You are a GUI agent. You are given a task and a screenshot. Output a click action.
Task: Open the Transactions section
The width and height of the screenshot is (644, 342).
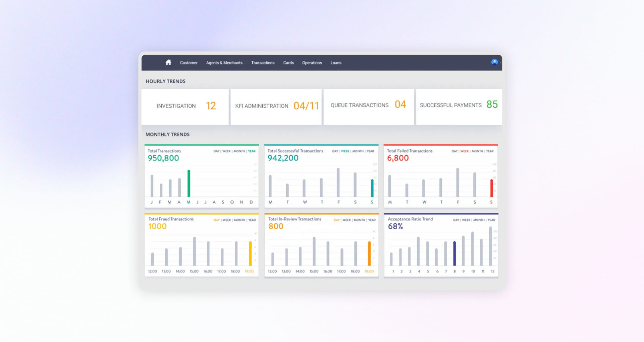click(263, 63)
